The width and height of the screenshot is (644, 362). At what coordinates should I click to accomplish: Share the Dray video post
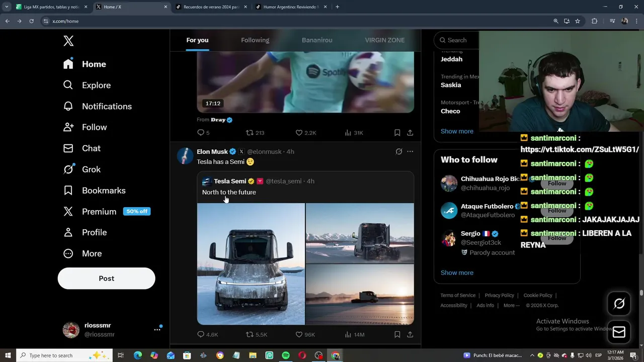[x=410, y=133]
